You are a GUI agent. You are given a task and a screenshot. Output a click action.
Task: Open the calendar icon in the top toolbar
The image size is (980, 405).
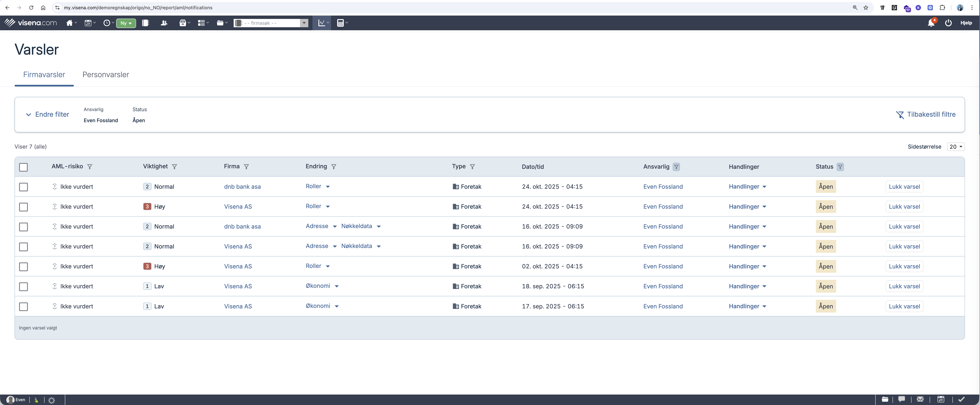coord(88,23)
